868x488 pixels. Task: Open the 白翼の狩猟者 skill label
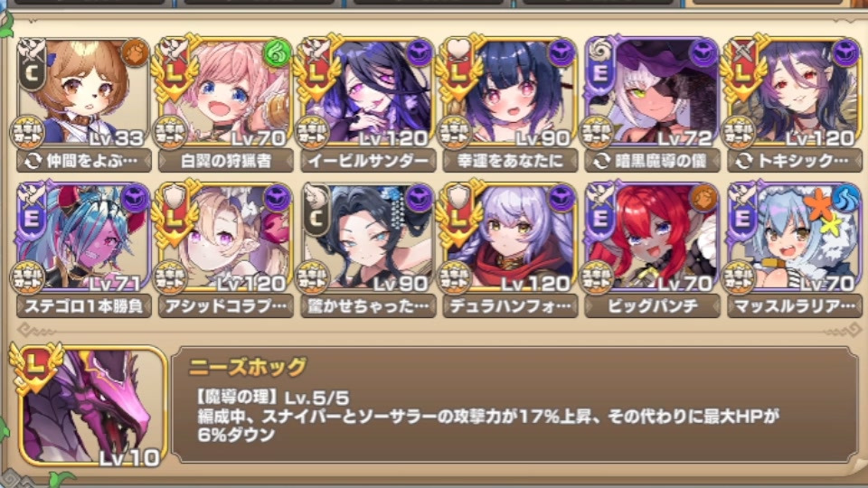click(x=226, y=161)
